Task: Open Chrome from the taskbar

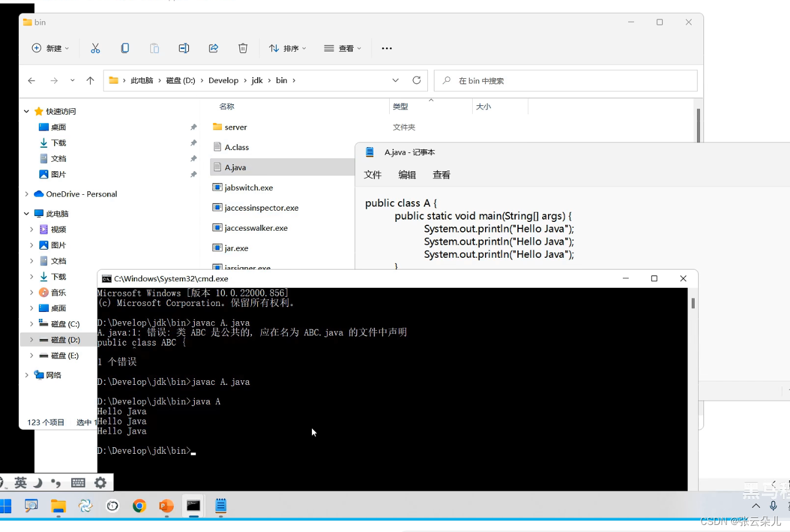Action: click(x=139, y=506)
